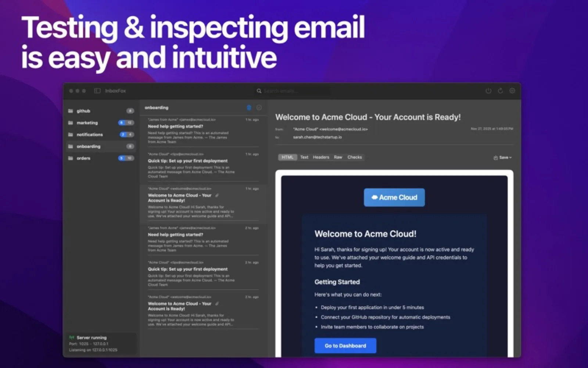Click the search magnifier icon
Screen dimensions: 588x368
pyautogui.click(x=259, y=91)
